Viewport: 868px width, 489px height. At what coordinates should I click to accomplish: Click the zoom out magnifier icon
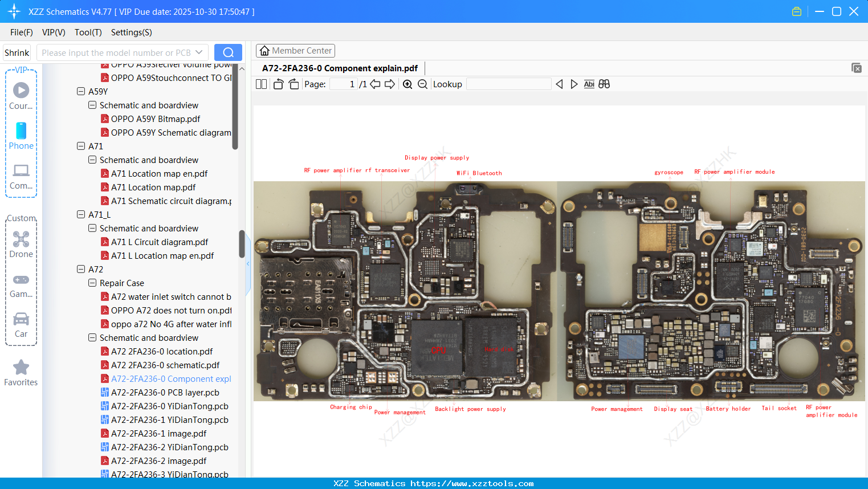coord(421,84)
